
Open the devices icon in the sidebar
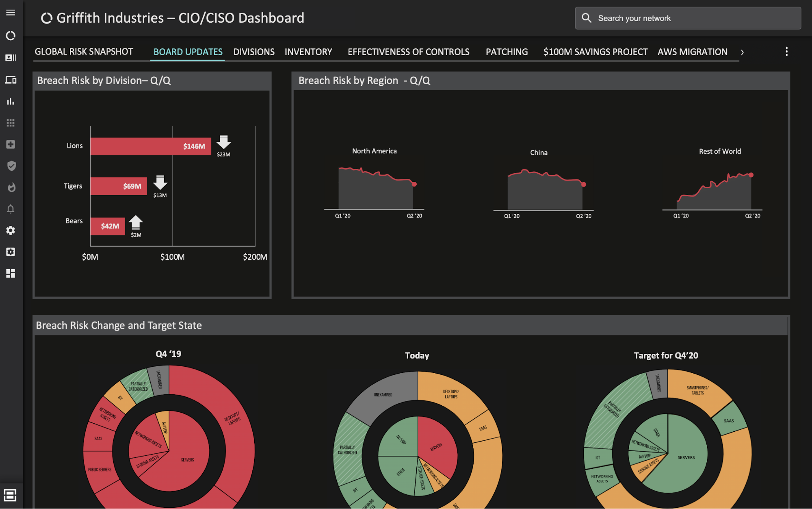[11, 80]
